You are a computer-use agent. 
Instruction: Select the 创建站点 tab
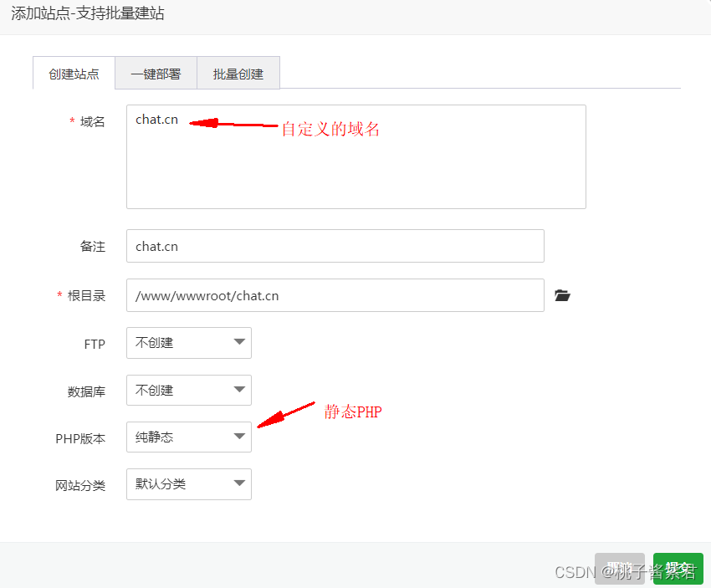pyautogui.click(x=74, y=73)
